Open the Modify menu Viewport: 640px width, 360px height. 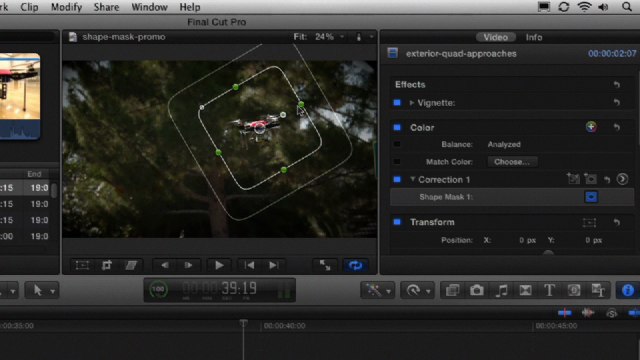point(67,7)
